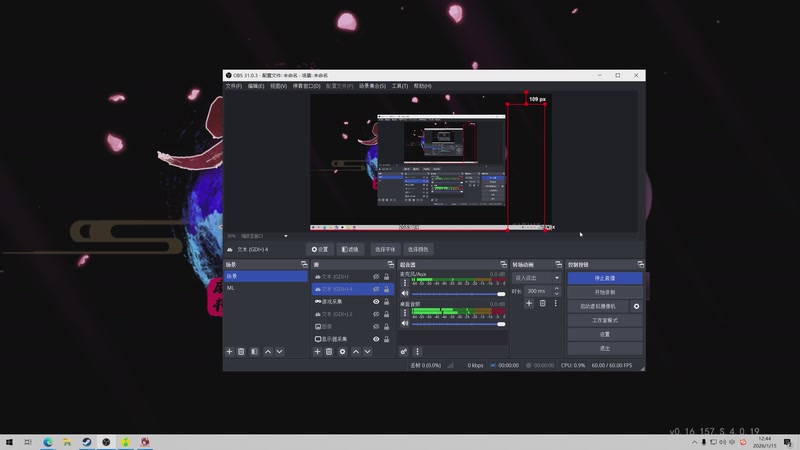Viewport: 800px width, 450px height.
Task: Open Steam from the Windows taskbar
Action: pos(87,442)
